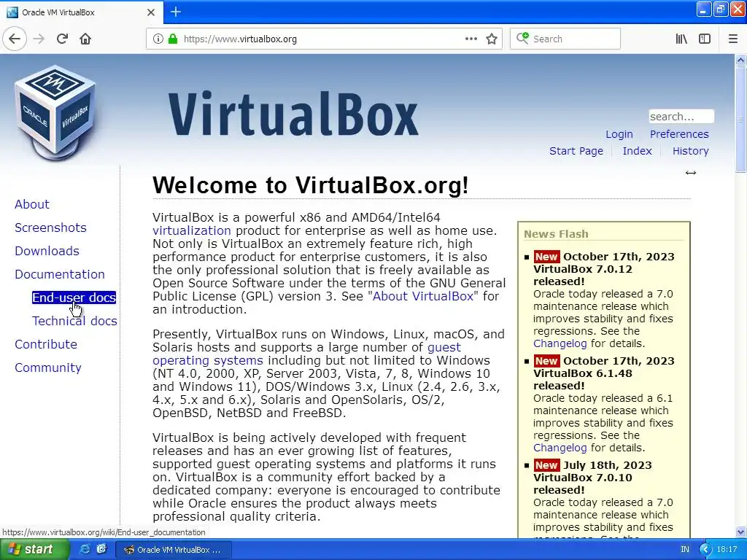Click the search engine magnifier icon
This screenshot has height=560, width=747.
pyautogui.click(x=522, y=38)
